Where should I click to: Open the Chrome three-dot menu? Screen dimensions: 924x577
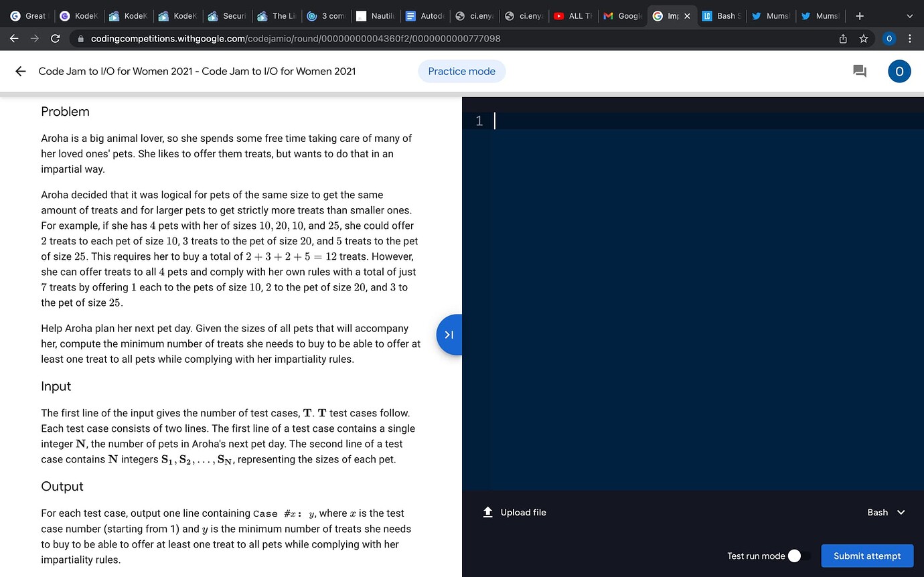[909, 39]
